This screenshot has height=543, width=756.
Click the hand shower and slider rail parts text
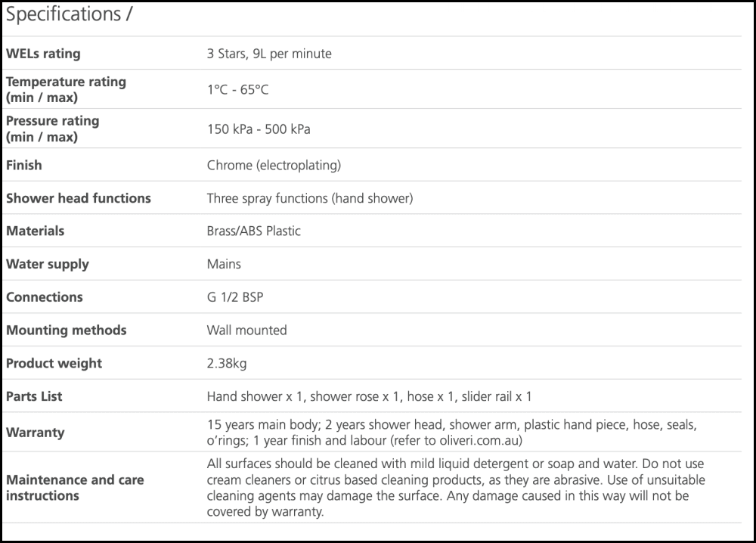pyautogui.click(x=369, y=396)
